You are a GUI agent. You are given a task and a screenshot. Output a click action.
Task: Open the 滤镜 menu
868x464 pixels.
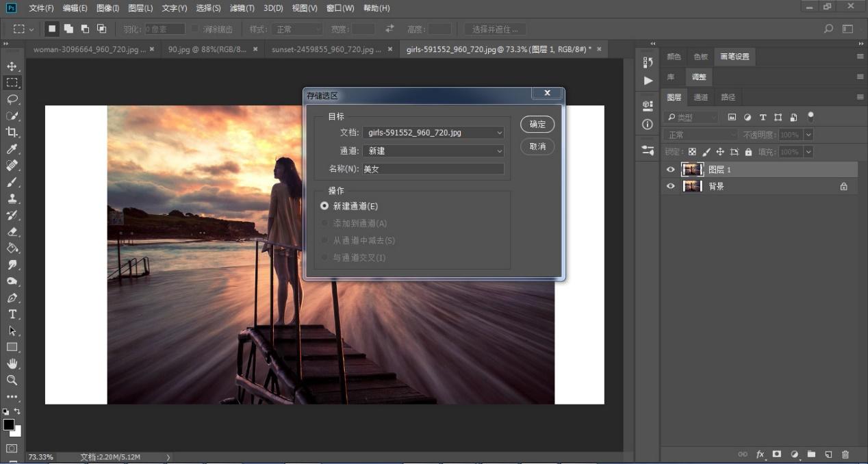(x=242, y=8)
